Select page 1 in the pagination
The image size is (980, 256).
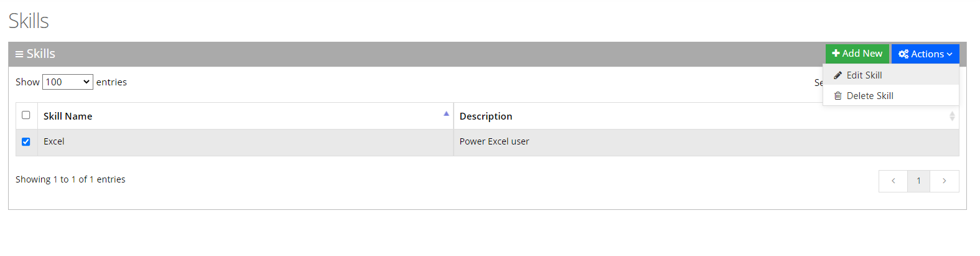(918, 181)
